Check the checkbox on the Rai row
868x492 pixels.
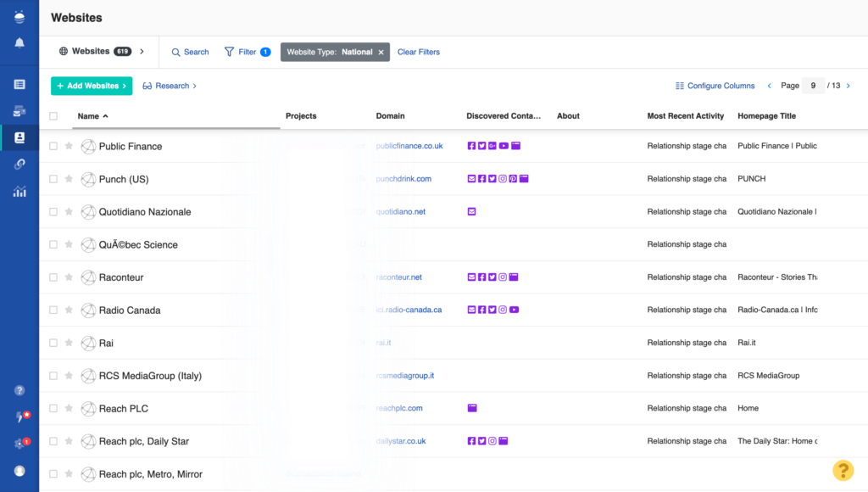point(53,343)
